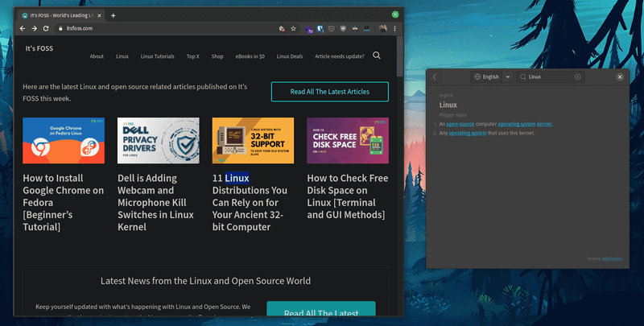
Task: Open the Google Chrome on Fedora thumbnail
Action: coord(64,140)
